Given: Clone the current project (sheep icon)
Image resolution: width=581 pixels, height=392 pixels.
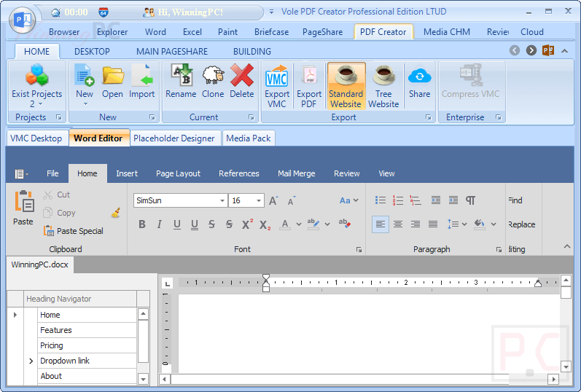Looking at the screenshot, I should [x=213, y=82].
